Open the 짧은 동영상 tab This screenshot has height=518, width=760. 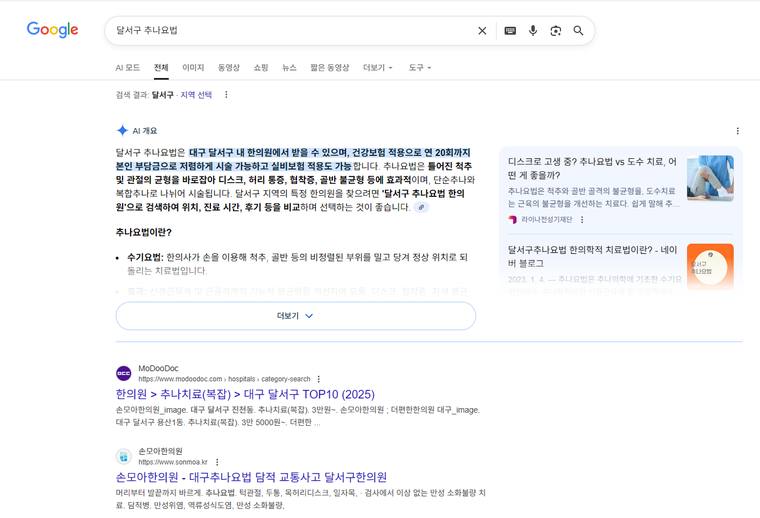(x=330, y=67)
